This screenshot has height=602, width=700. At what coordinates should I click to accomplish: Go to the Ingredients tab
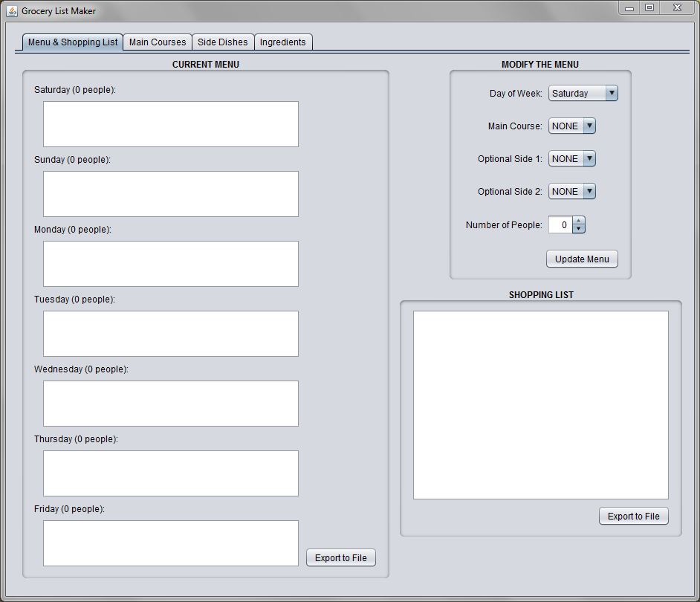click(282, 42)
